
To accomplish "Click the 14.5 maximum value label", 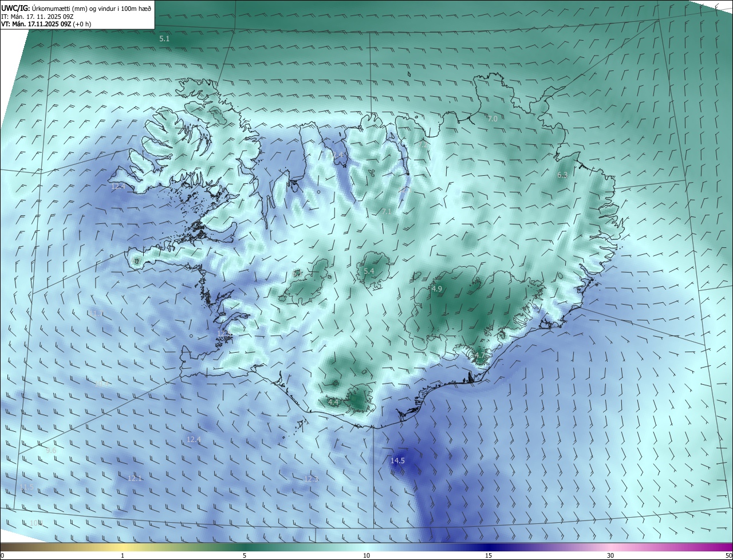I will [x=397, y=461].
